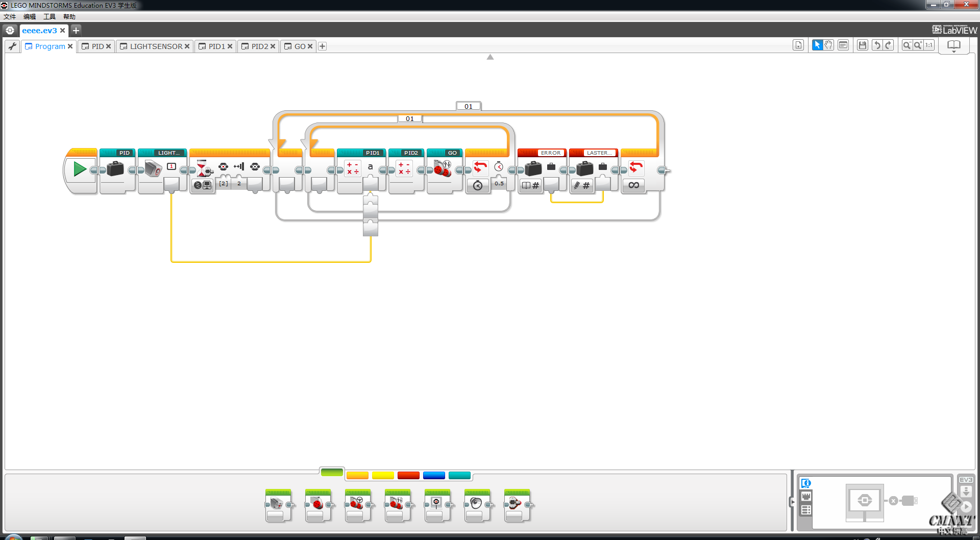
Task: Add a new program tab
Action: pos(323,46)
